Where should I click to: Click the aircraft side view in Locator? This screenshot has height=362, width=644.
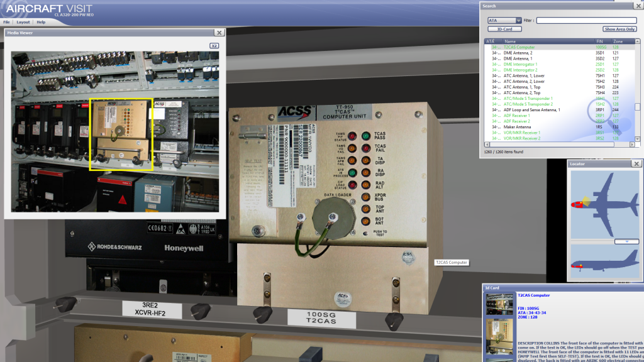tap(605, 262)
